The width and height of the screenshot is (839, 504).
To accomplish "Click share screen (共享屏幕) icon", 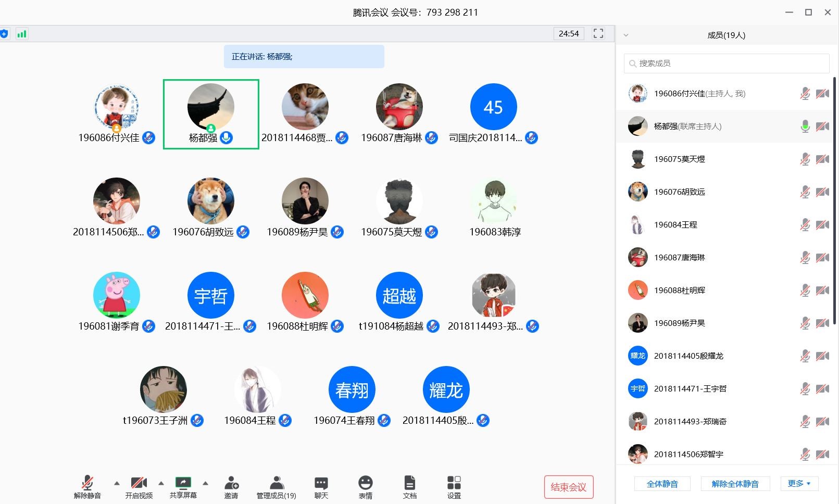I will click(x=183, y=483).
